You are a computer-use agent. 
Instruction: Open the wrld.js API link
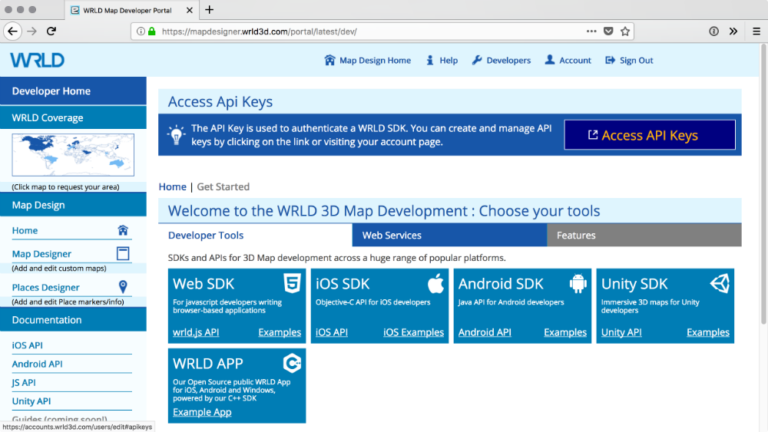pyautogui.click(x=196, y=332)
